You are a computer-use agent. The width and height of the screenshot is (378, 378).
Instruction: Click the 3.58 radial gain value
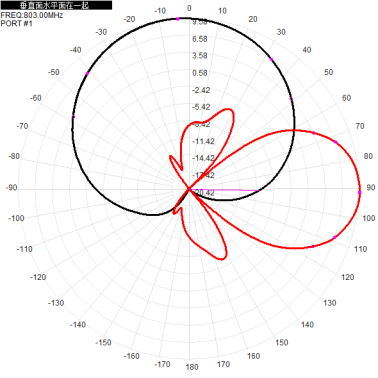coord(199,55)
